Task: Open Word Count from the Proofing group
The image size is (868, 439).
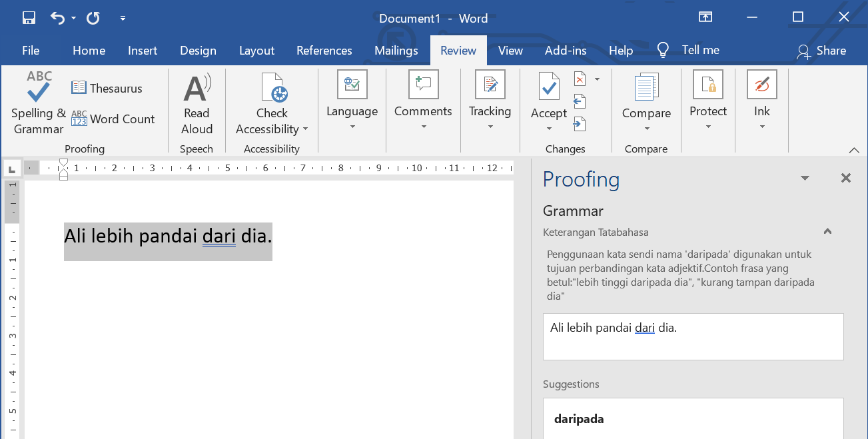Action: [113, 119]
